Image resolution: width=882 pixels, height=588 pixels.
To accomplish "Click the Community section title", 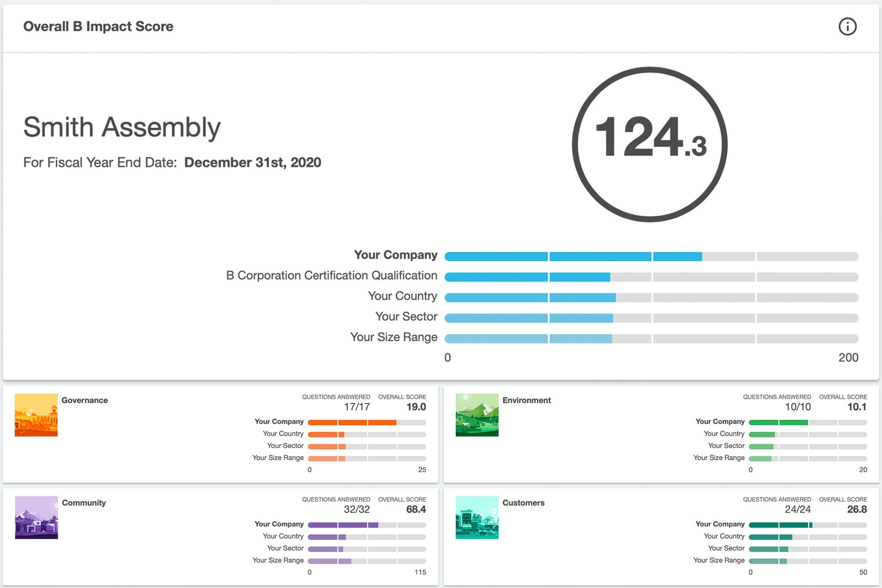I will pyautogui.click(x=84, y=503).
